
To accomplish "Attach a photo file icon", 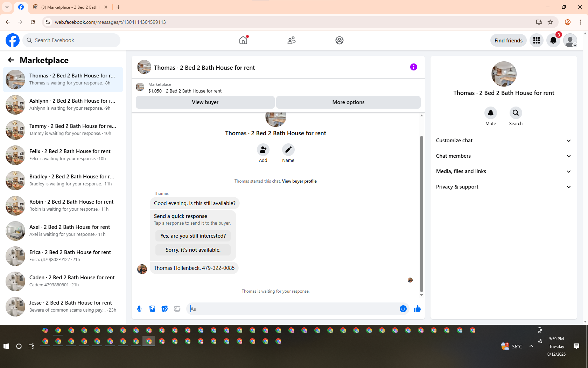I will tap(152, 309).
